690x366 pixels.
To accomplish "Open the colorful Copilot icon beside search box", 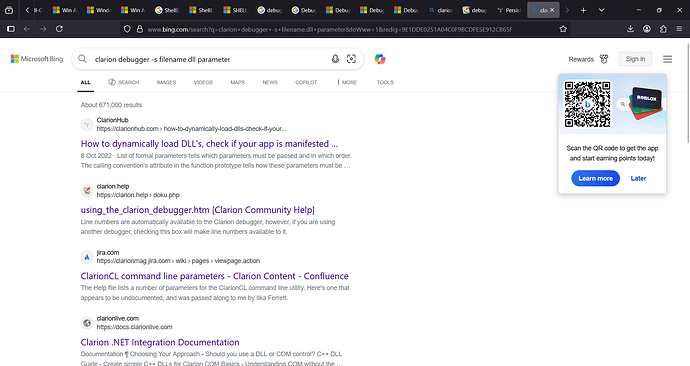I will (380, 59).
